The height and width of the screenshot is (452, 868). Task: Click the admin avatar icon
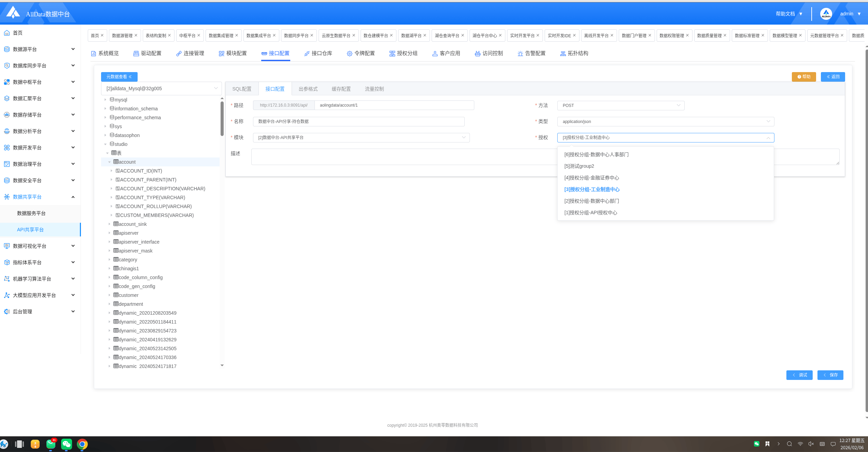(x=826, y=14)
